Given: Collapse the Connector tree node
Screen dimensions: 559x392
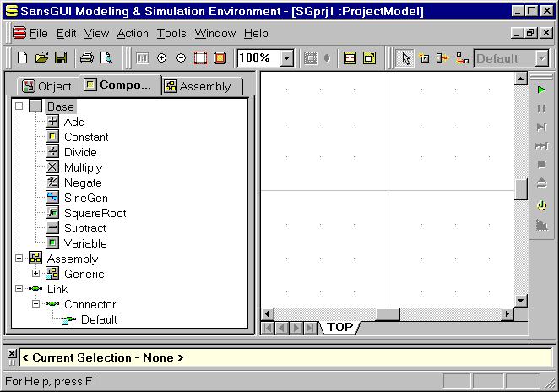Looking at the screenshot, I should (36, 304).
